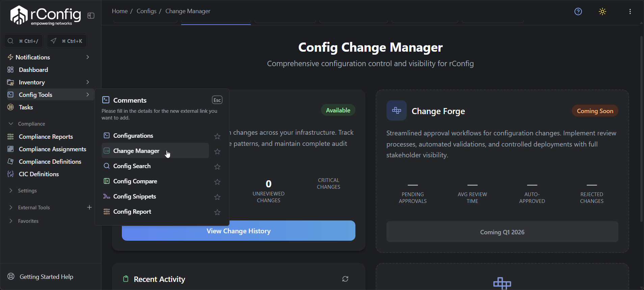Screen dimensions: 644x290
Task: Open Dashboard in the sidebar
Action: (x=33, y=70)
